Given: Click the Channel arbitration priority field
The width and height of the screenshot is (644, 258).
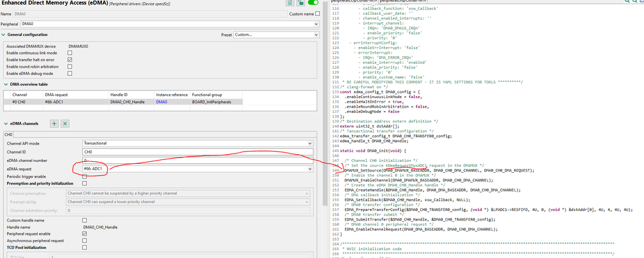Looking at the screenshot, I should 188,210.
